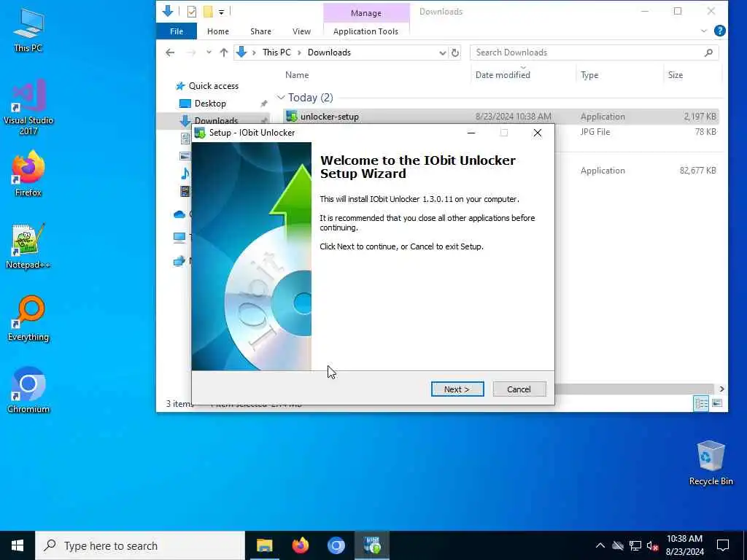The image size is (747, 560).
Task: Open the Share ribbon tab
Action: click(260, 31)
